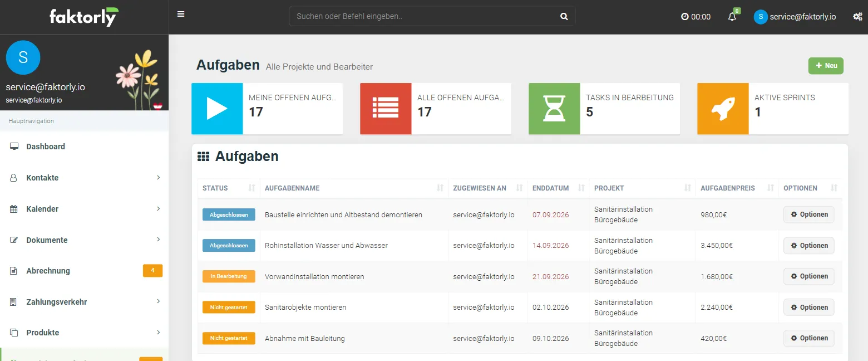Click the Kontakte person icon
Image resolution: width=868 pixels, height=361 pixels.
(x=14, y=178)
